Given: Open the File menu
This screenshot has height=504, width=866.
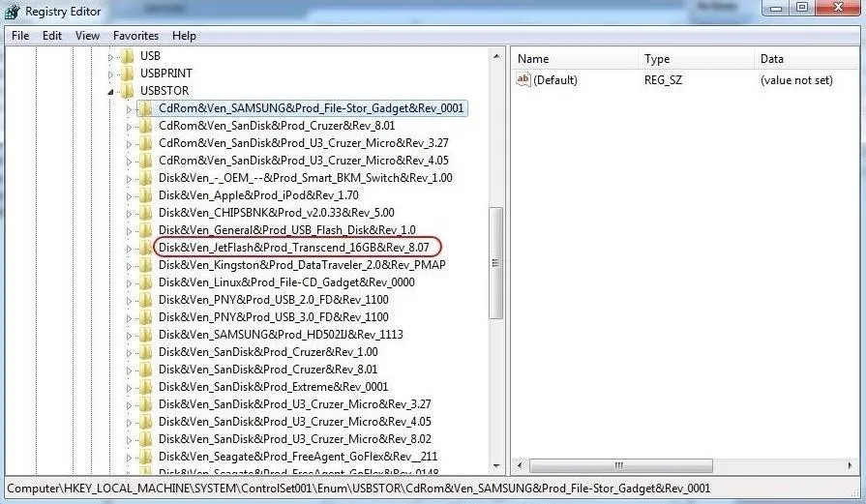Looking at the screenshot, I should pos(20,36).
